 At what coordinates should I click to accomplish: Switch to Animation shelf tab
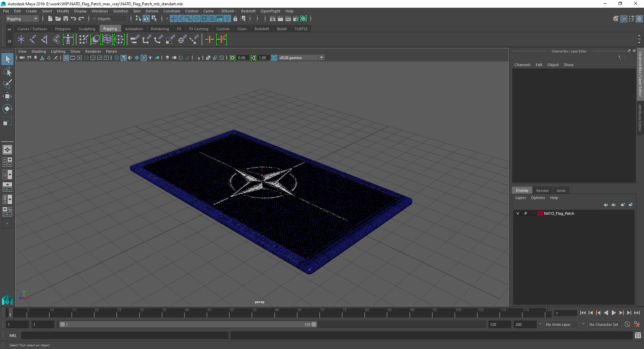134,29
